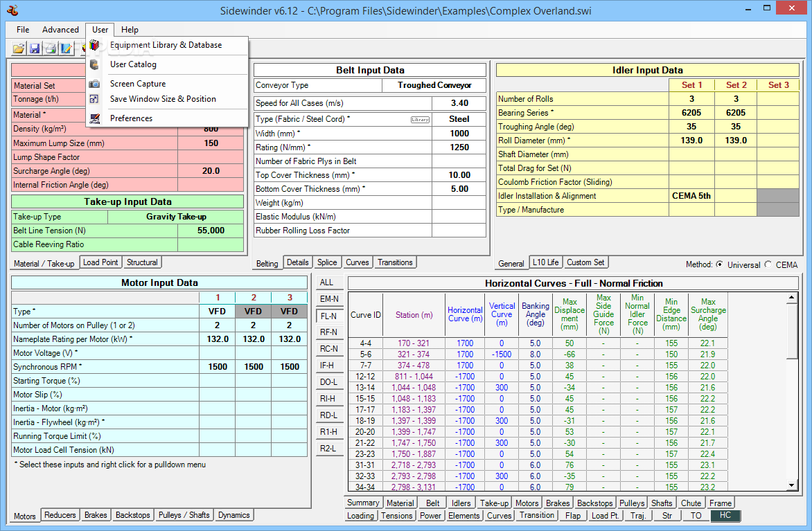Open the Reducers tab
812x531 pixels.
60,515
